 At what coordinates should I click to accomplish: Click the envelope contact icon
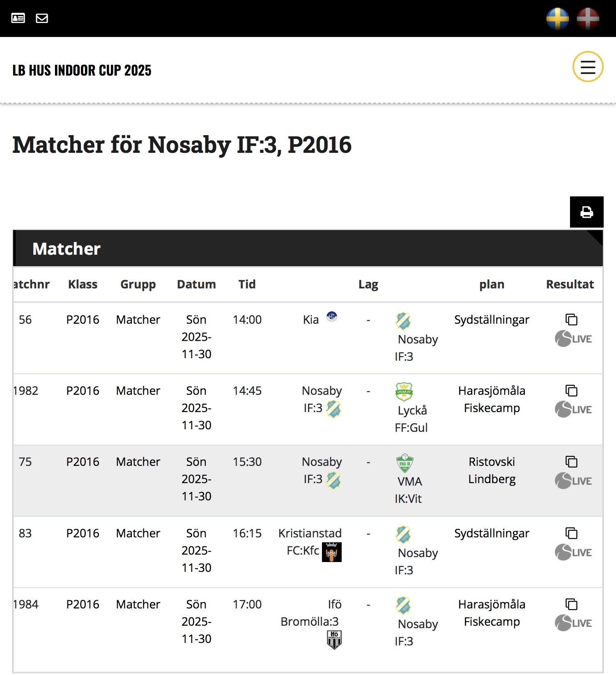point(42,18)
